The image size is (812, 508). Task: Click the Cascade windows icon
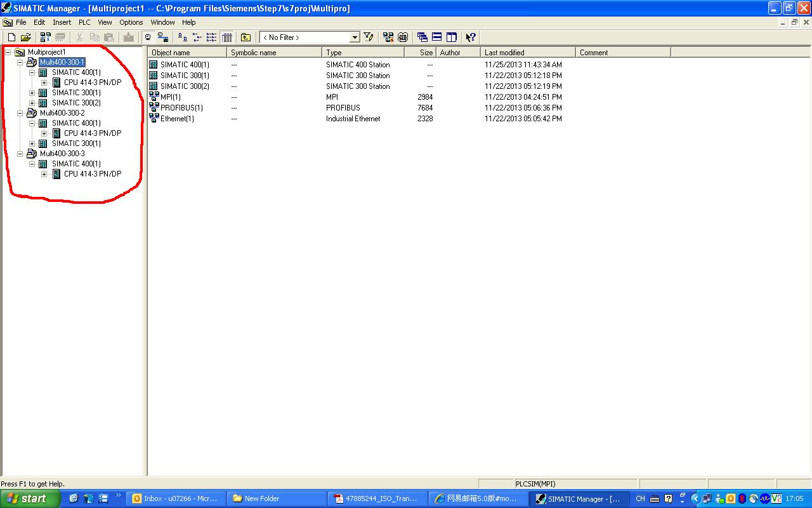coord(422,37)
